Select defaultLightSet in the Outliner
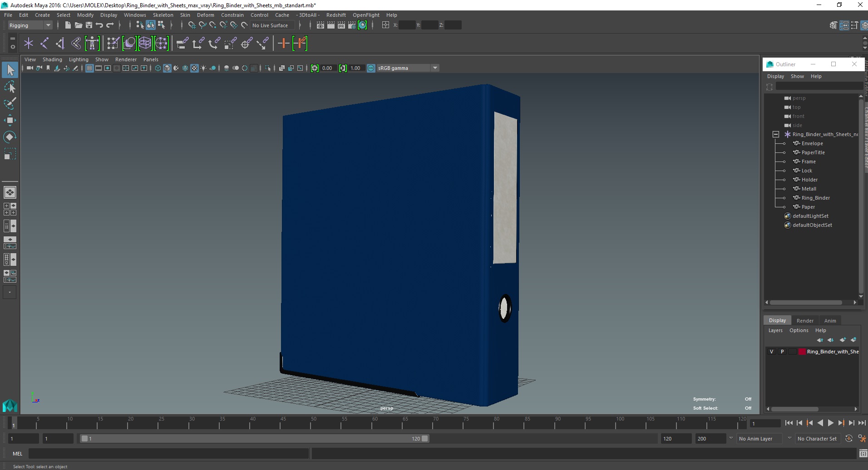Image resolution: width=868 pixels, height=470 pixels. (810, 216)
